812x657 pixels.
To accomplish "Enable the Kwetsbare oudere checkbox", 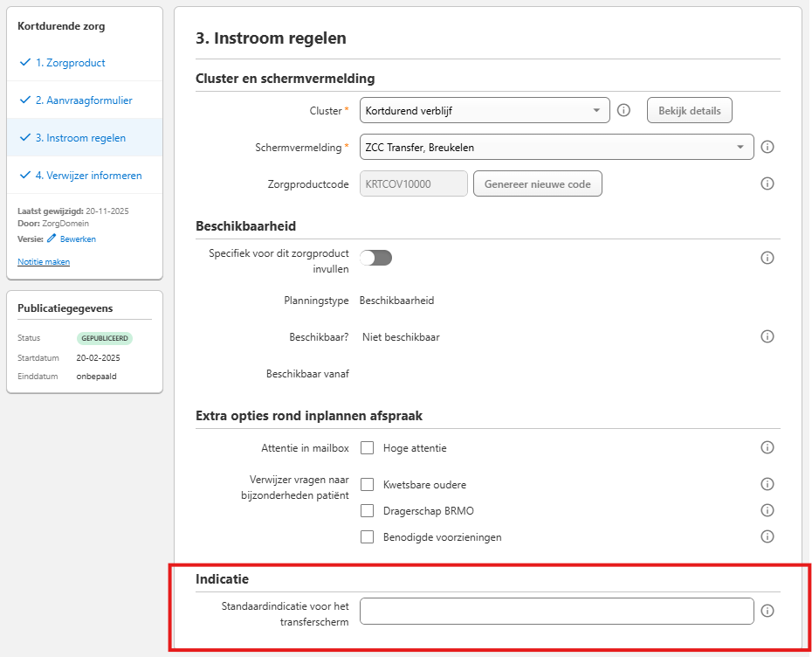I will coord(368,485).
